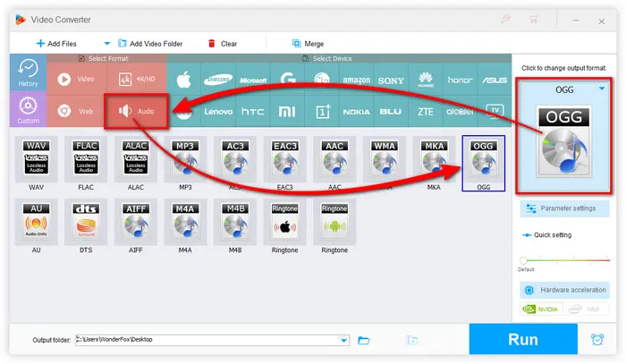Pick the ALAC lossless format

pyautogui.click(x=136, y=159)
